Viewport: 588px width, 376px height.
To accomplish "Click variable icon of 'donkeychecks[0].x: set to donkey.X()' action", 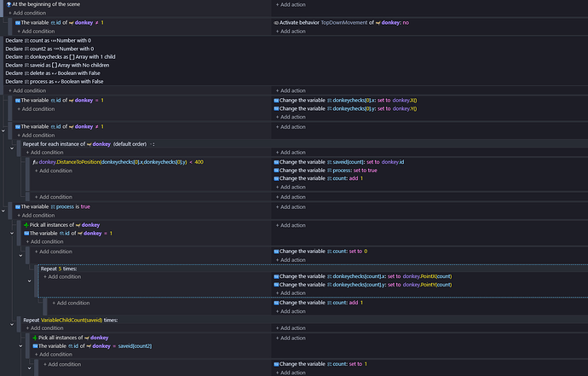I will (276, 101).
